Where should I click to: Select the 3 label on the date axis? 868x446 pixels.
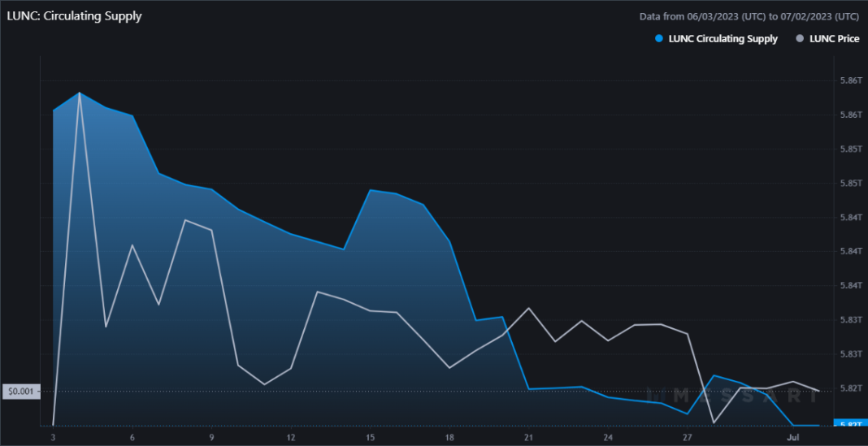[x=54, y=437]
